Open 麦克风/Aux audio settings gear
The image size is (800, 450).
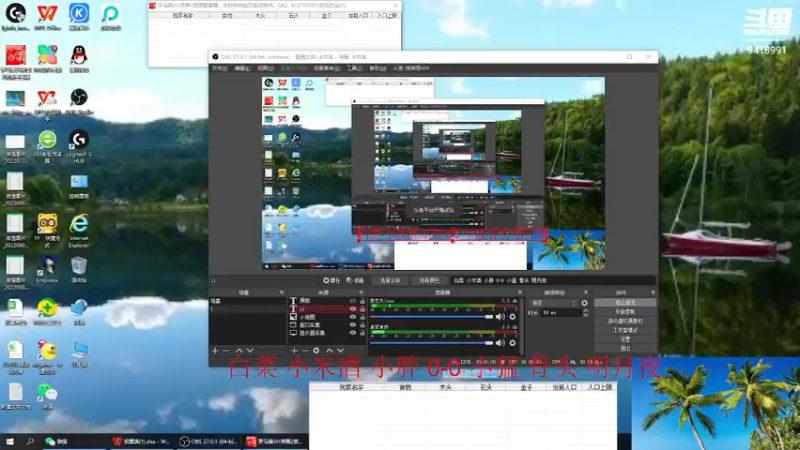512,317
